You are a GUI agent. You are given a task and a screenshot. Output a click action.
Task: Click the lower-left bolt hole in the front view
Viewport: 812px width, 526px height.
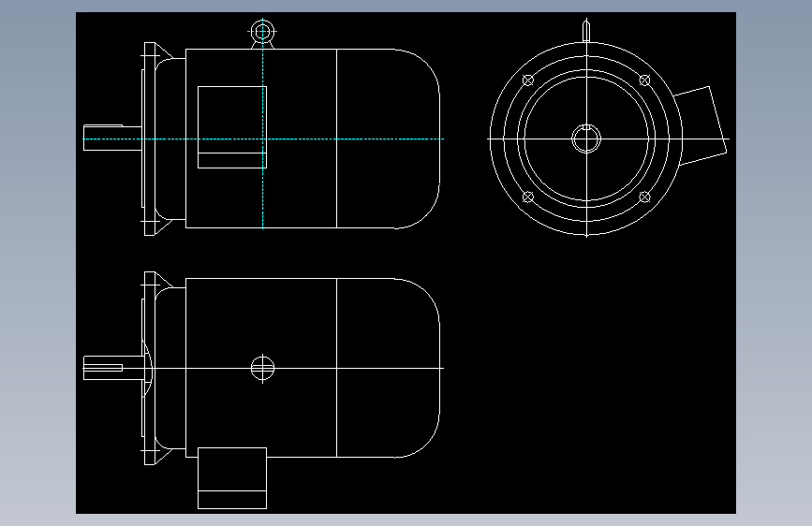[x=527, y=197]
